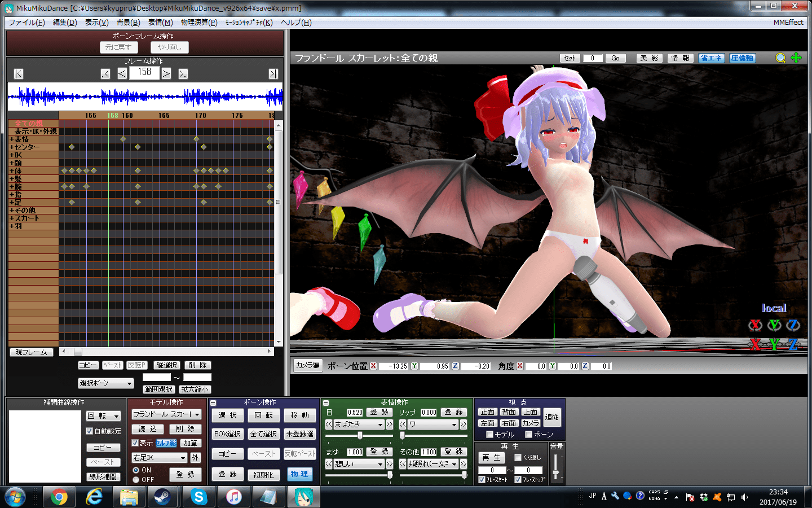Viewport: 812px width, 508px height.
Task: Click the current frame number field
Action: [x=144, y=73]
